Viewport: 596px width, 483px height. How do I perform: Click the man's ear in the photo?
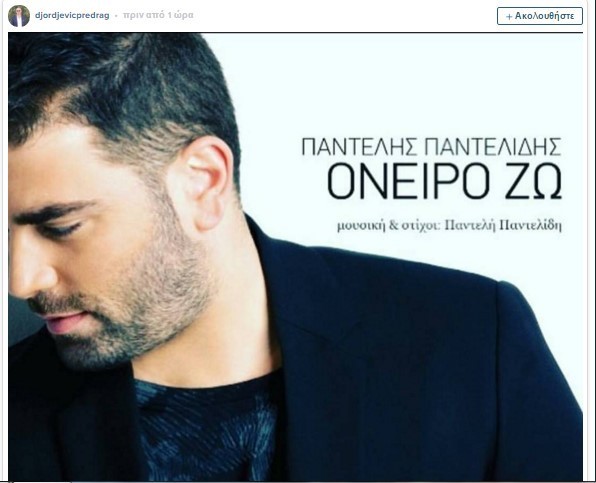coord(207,182)
